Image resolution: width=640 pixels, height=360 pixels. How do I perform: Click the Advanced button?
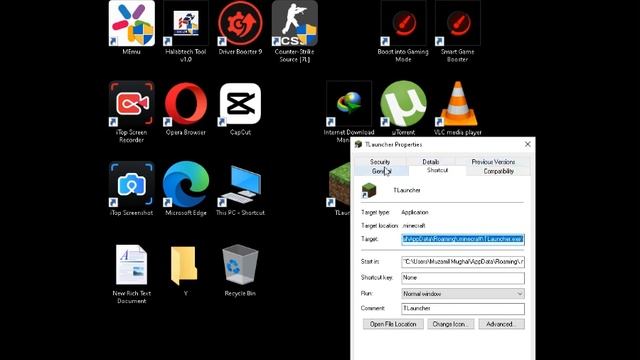tap(501, 324)
